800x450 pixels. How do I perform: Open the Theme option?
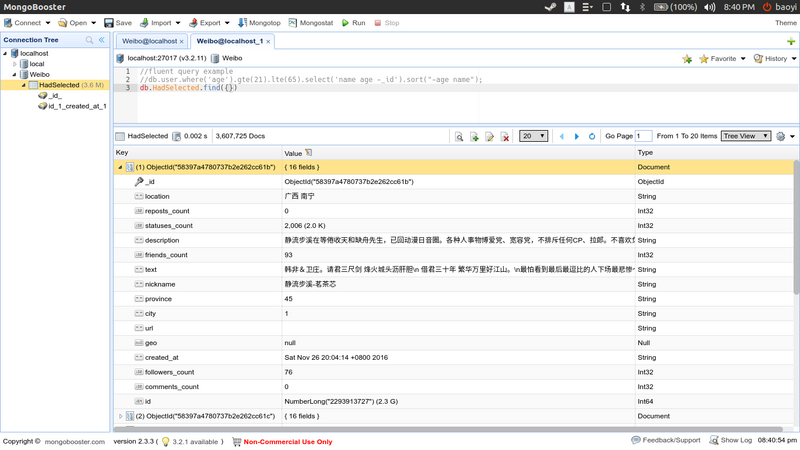(x=786, y=23)
